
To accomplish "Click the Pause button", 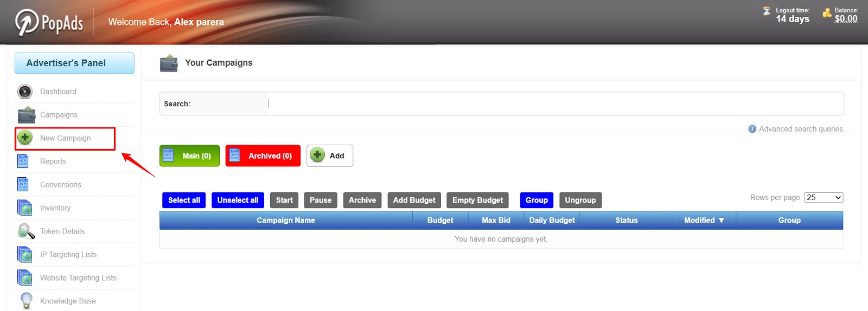I will 321,200.
